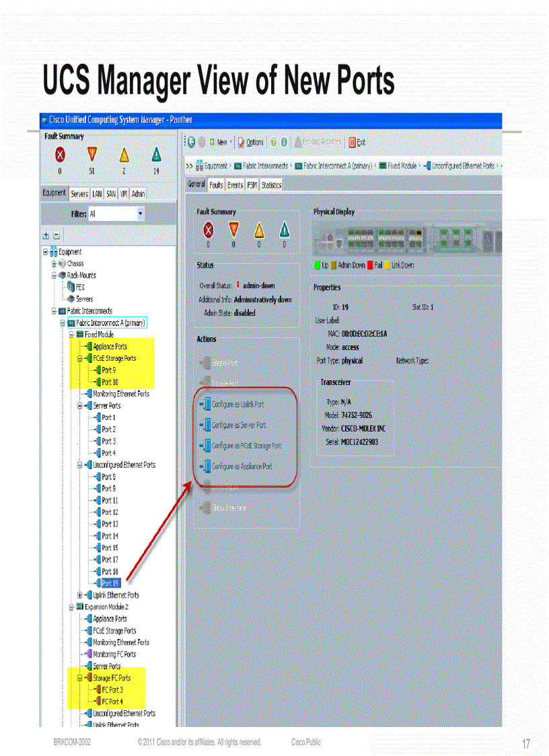Select FC Port 3 under Storage FC Ports
The image size is (549, 756).
click(113, 689)
